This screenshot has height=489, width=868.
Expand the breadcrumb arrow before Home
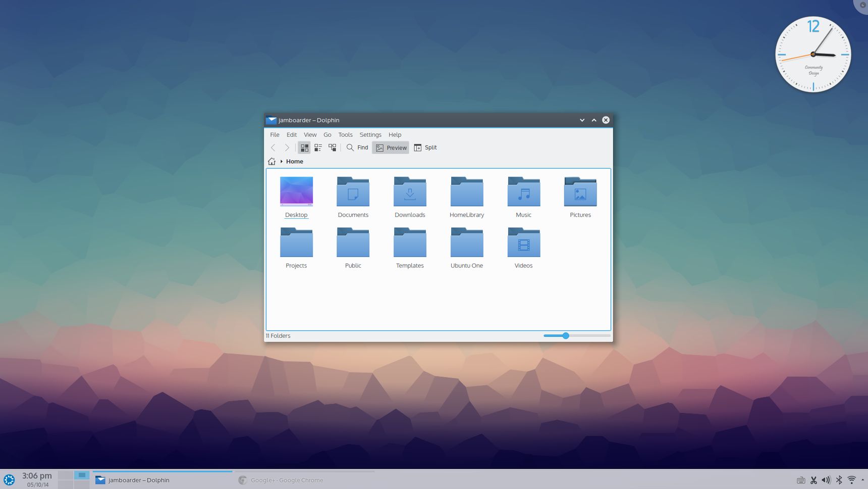(x=281, y=161)
